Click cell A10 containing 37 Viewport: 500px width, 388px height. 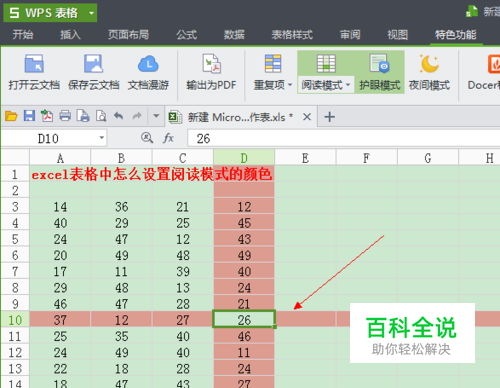(60, 320)
